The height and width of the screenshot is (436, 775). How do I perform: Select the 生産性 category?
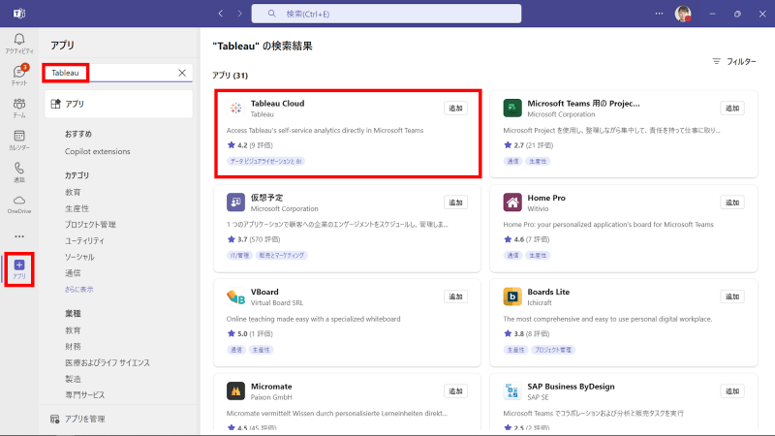77,209
